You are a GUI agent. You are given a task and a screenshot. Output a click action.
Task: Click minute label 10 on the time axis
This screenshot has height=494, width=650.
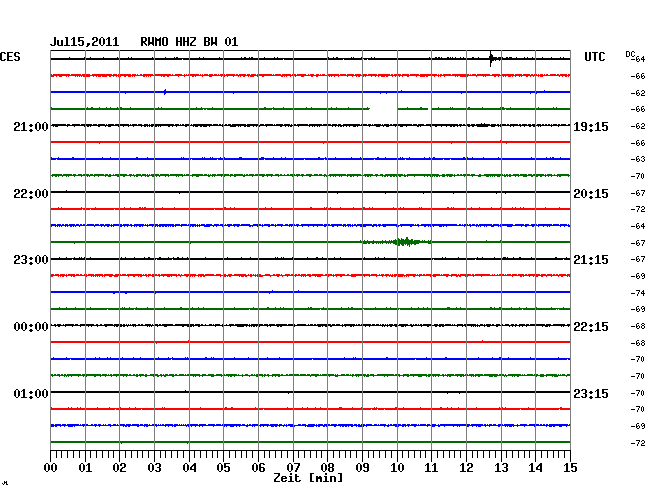tap(397, 468)
